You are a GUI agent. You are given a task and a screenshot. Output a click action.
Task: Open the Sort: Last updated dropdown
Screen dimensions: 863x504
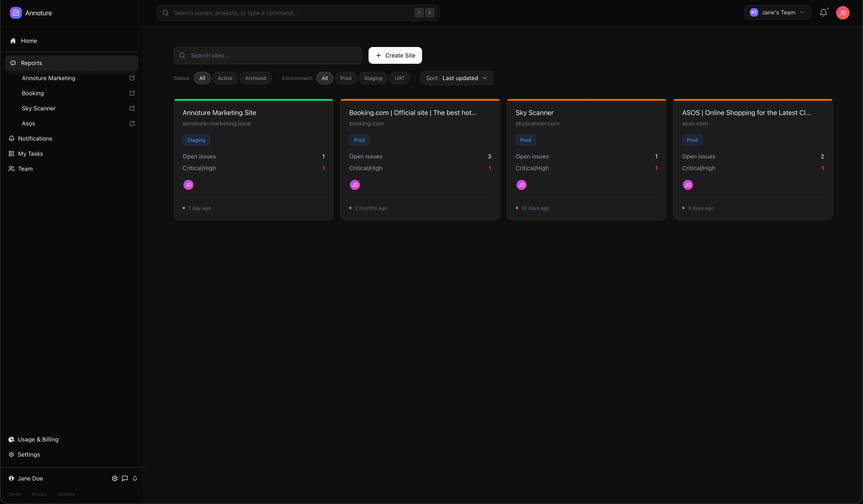click(x=457, y=78)
